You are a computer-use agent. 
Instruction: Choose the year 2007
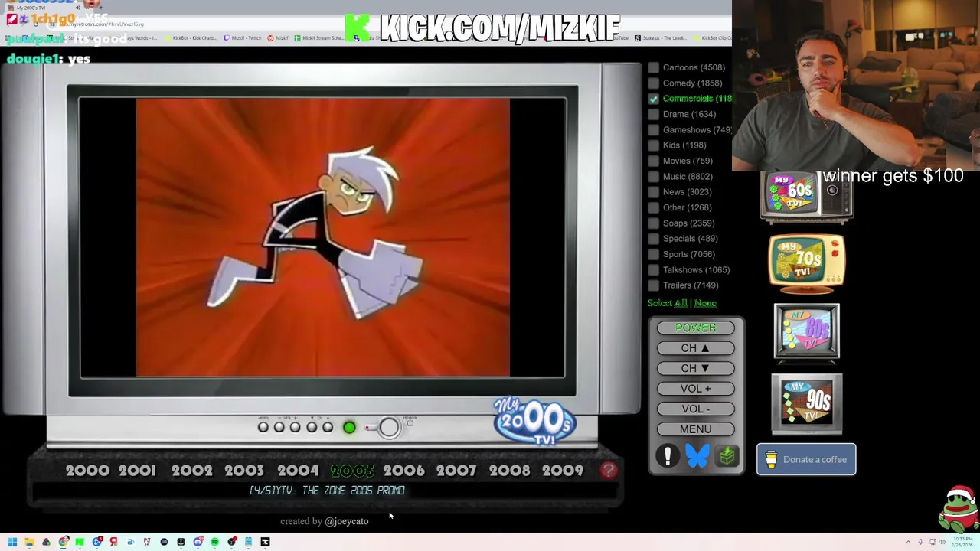[456, 471]
